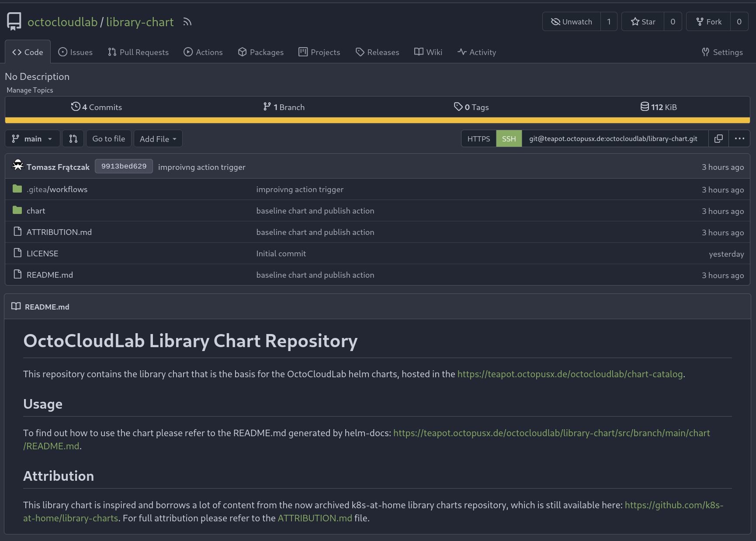Click the Manage Topics link
Viewport: 756px width, 541px height.
30,90
